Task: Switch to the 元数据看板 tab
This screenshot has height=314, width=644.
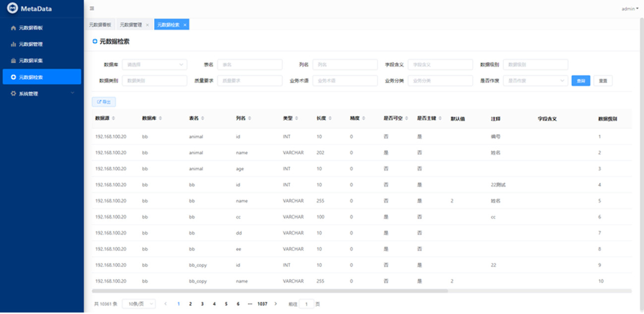Action: pyautogui.click(x=100, y=25)
